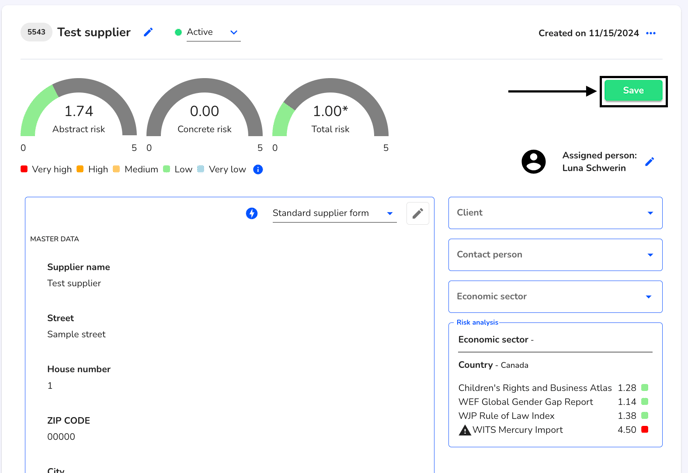The height and width of the screenshot is (473, 688).
Task: Click the blue lightning bolt icon
Action: click(x=251, y=213)
